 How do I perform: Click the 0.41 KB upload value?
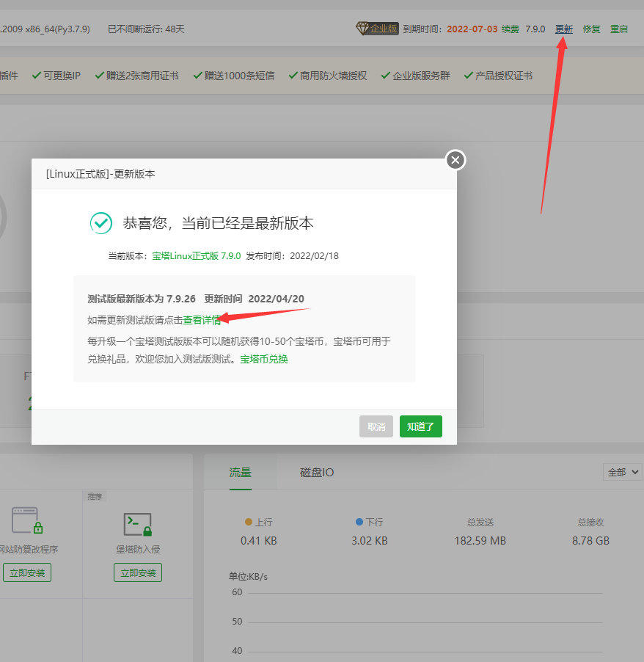[259, 541]
